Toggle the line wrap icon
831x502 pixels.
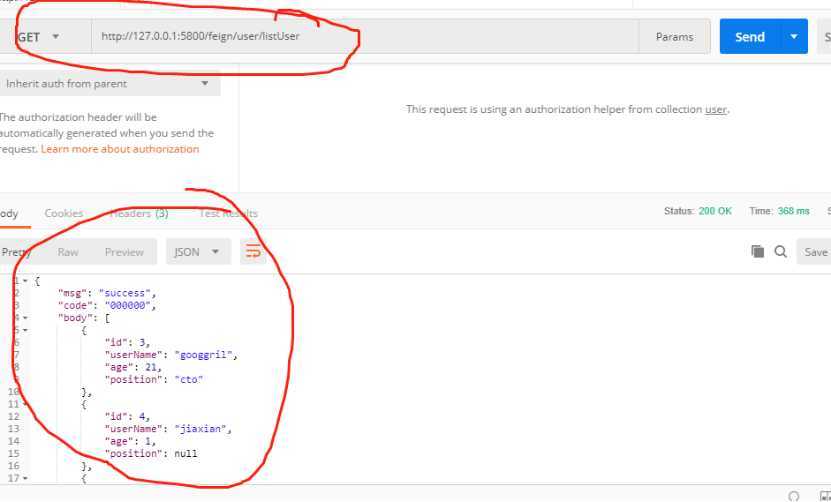point(253,252)
